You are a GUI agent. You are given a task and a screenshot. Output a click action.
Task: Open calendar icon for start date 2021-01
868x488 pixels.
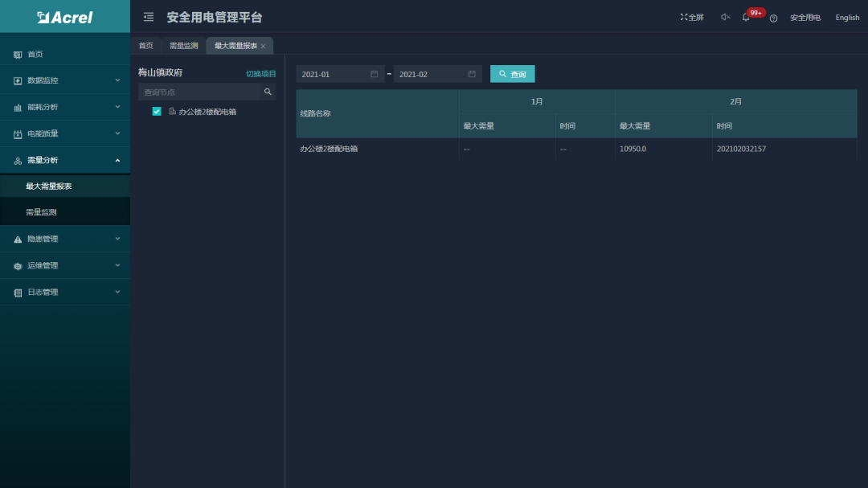374,74
